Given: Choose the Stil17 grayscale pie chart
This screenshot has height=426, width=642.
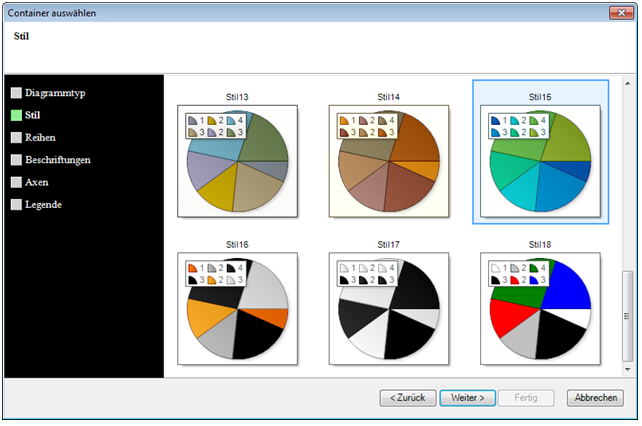Looking at the screenshot, I should pyautogui.click(x=389, y=309).
